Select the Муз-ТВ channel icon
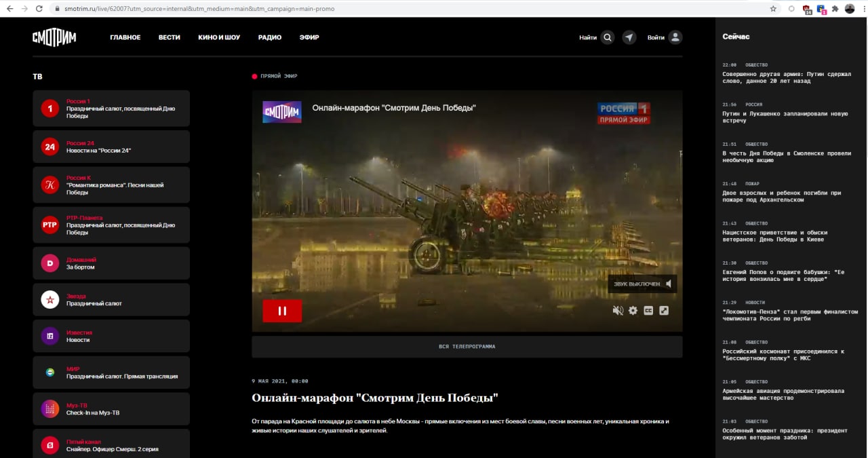Screen dimensions: 868x458 tap(50, 408)
